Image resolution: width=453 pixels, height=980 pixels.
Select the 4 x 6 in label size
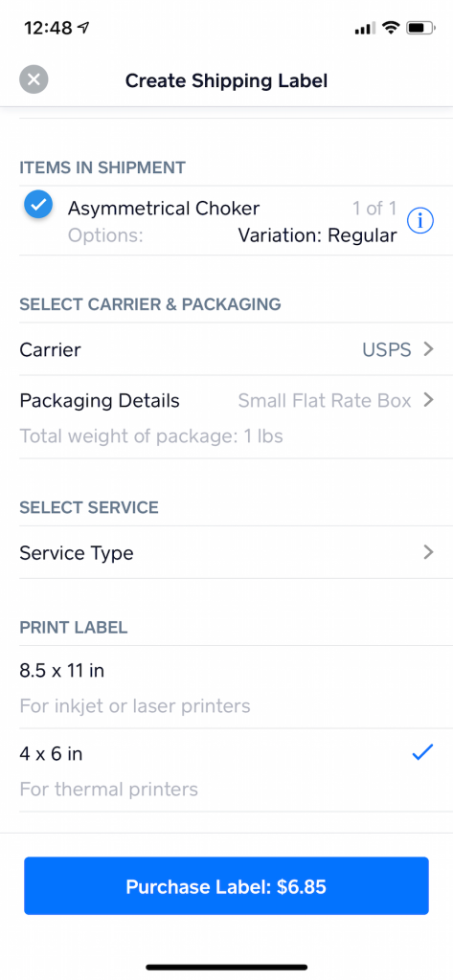226,770
